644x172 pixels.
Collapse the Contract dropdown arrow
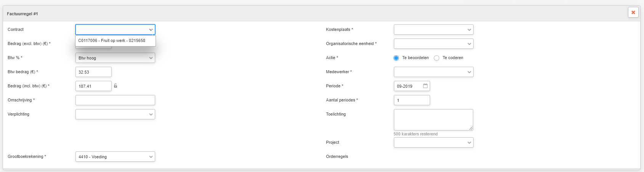[x=151, y=30]
